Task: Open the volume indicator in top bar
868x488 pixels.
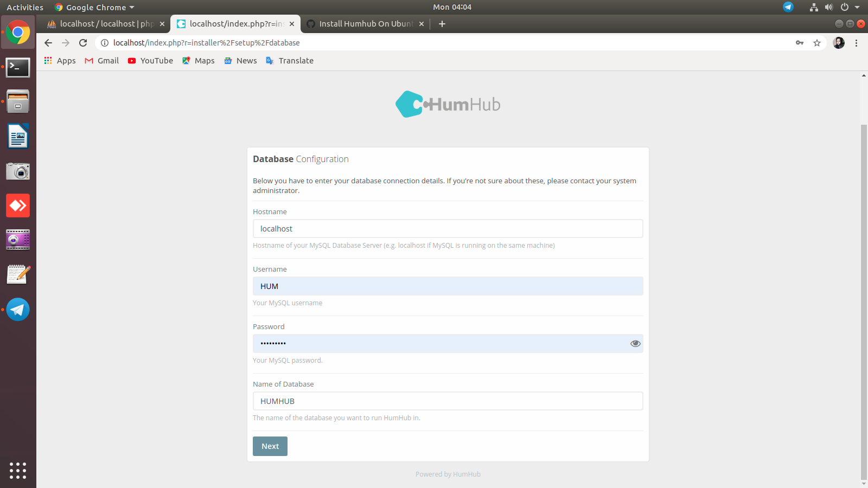Action: [x=829, y=7]
